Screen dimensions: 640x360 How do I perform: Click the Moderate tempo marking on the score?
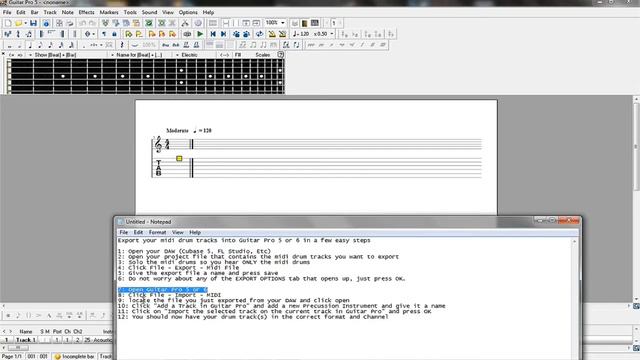tap(177, 131)
